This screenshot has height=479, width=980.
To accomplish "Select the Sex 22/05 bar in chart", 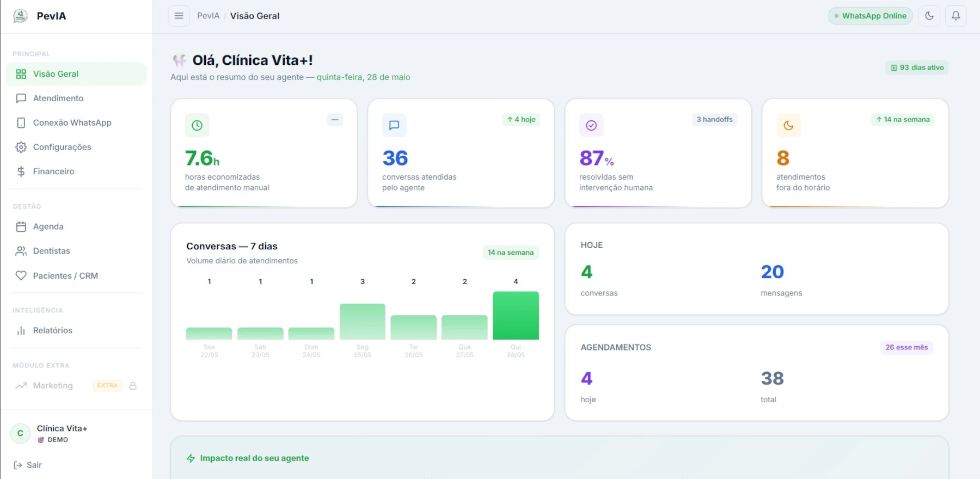I will click(x=209, y=333).
